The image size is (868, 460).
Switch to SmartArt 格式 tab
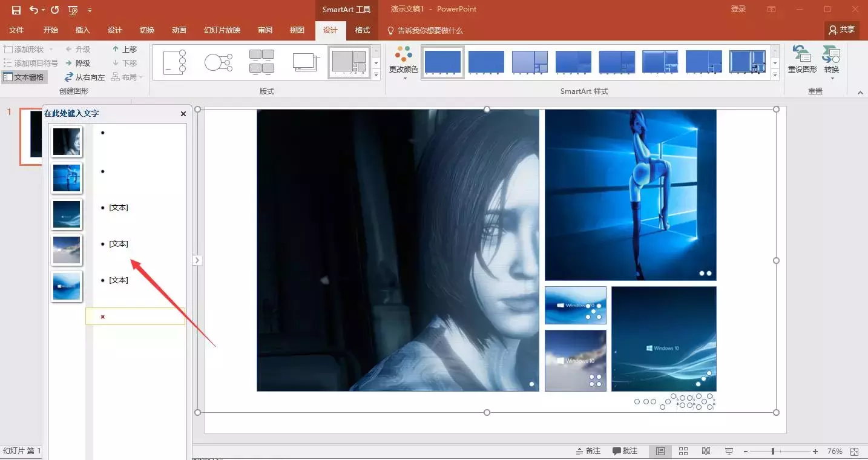click(x=362, y=30)
